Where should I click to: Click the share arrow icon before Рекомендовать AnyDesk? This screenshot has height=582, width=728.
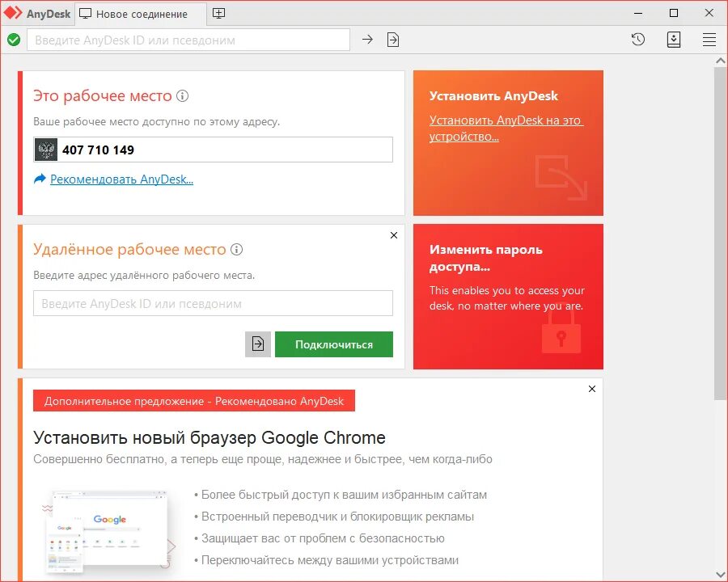tap(40, 179)
